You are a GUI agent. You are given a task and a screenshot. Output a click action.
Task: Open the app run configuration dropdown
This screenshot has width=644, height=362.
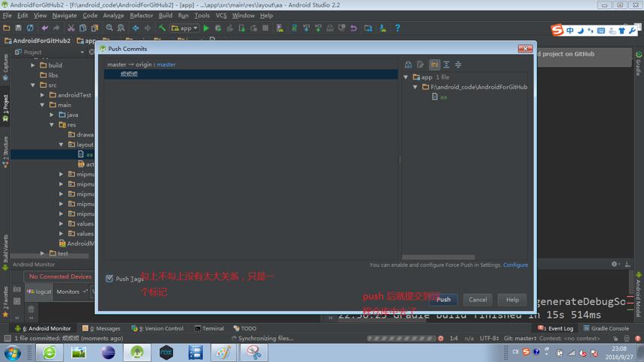tap(184, 28)
